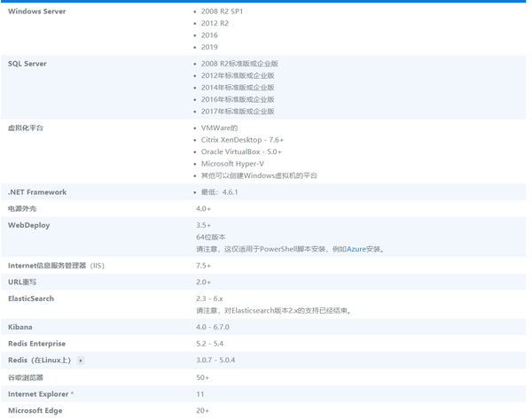Select the Redis Enterprise row heading

tap(36, 344)
